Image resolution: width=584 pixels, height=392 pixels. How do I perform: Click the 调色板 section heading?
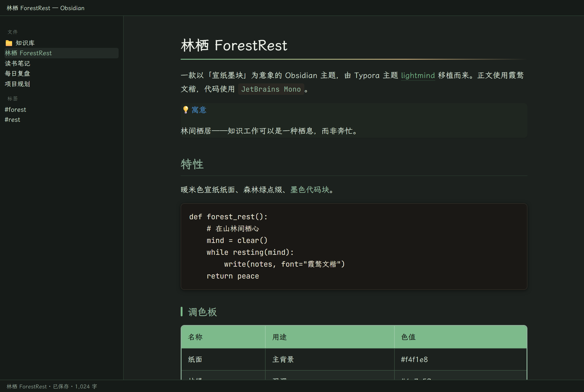202,312
